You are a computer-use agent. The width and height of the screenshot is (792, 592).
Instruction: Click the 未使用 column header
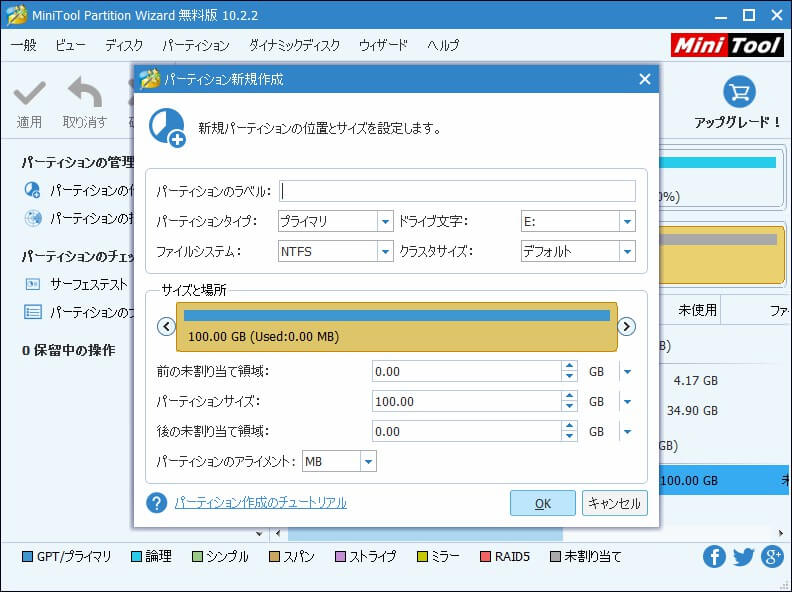(697, 310)
